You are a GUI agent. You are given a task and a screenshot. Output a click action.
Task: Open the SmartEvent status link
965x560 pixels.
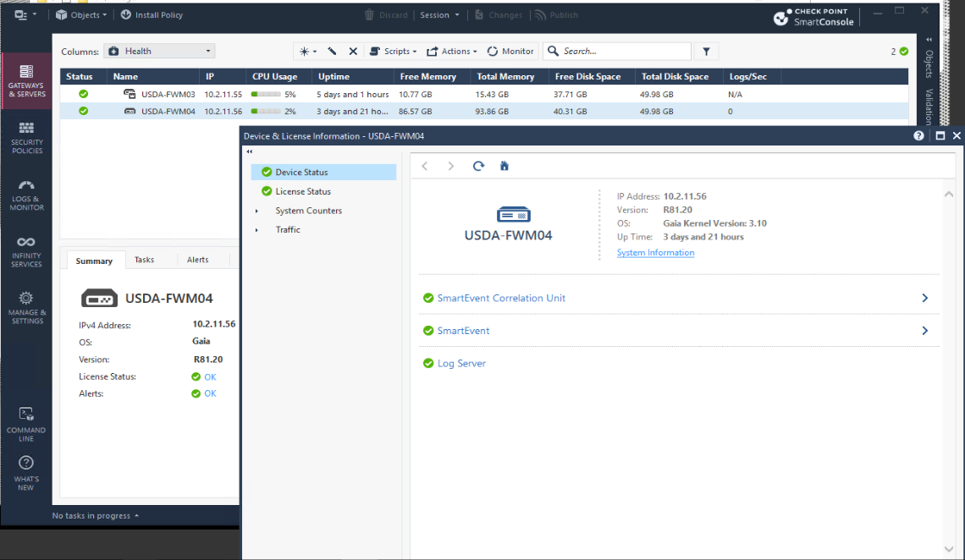point(463,331)
